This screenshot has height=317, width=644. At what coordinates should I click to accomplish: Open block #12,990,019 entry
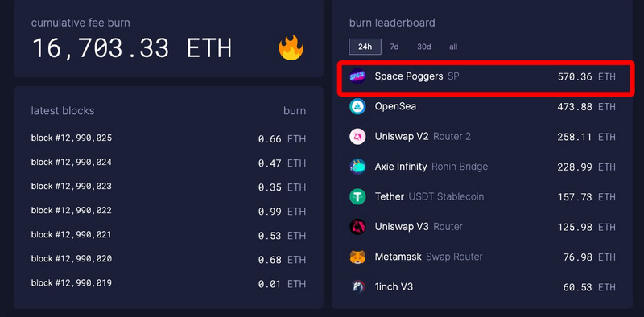point(168,283)
